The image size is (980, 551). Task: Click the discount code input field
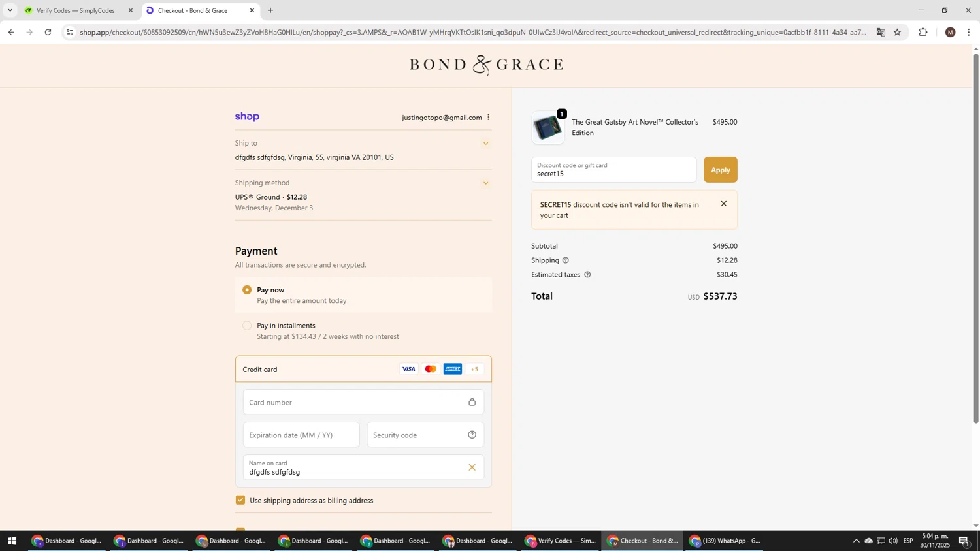613,170
